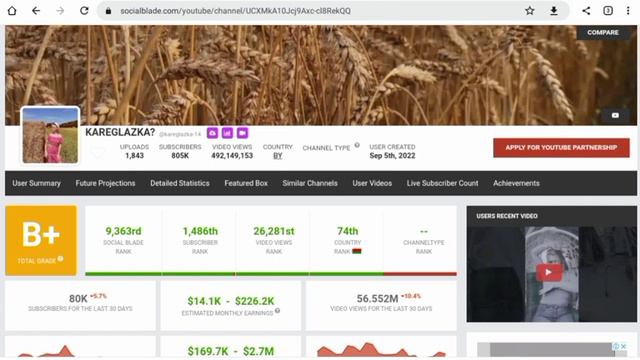640x360 pixels.
Task: Click the $169.7K - $2.7M yearly earnings
Action: [231, 351]
